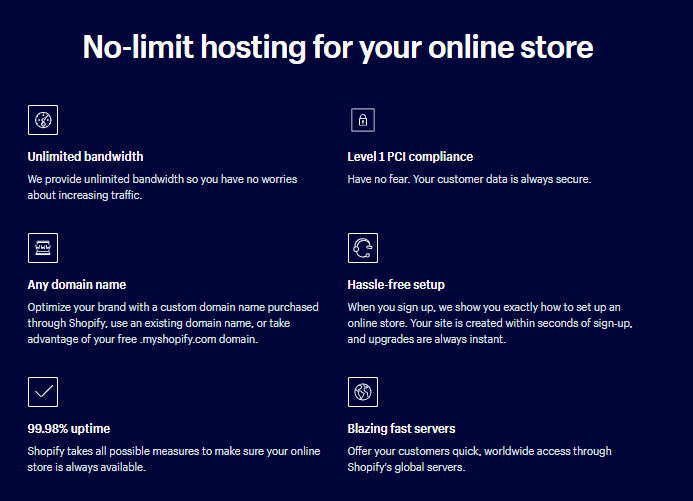Click the headset icon for Hassle-free setup
Viewport: 693px width, 501px height.
pos(362,248)
